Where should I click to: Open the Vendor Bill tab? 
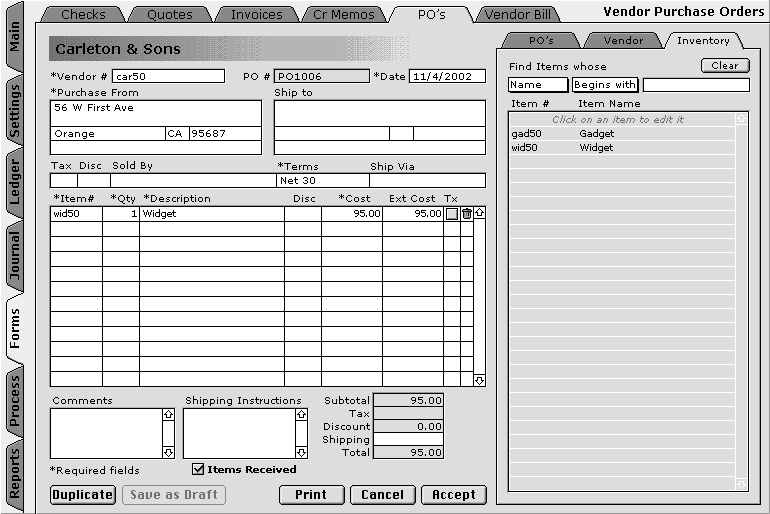(518, 15)
